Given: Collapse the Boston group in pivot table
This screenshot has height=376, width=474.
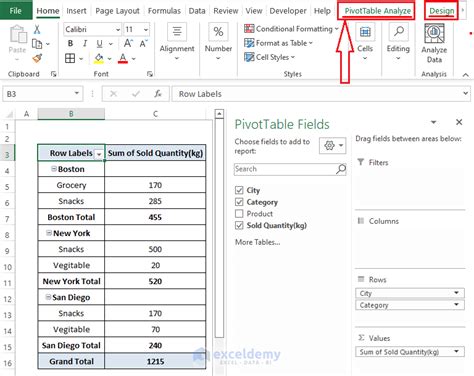Looking at the screenshot, I should [x=54, y=169].
